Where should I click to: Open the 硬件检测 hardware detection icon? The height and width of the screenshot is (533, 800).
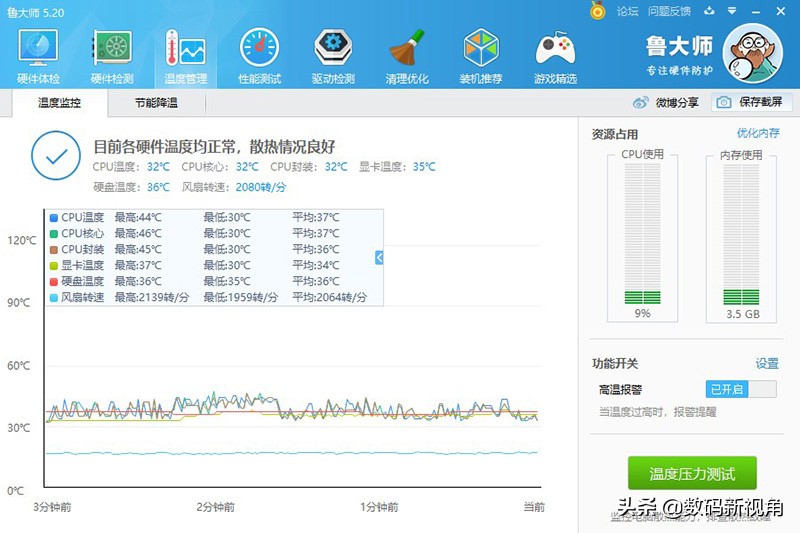coord(112,56)
